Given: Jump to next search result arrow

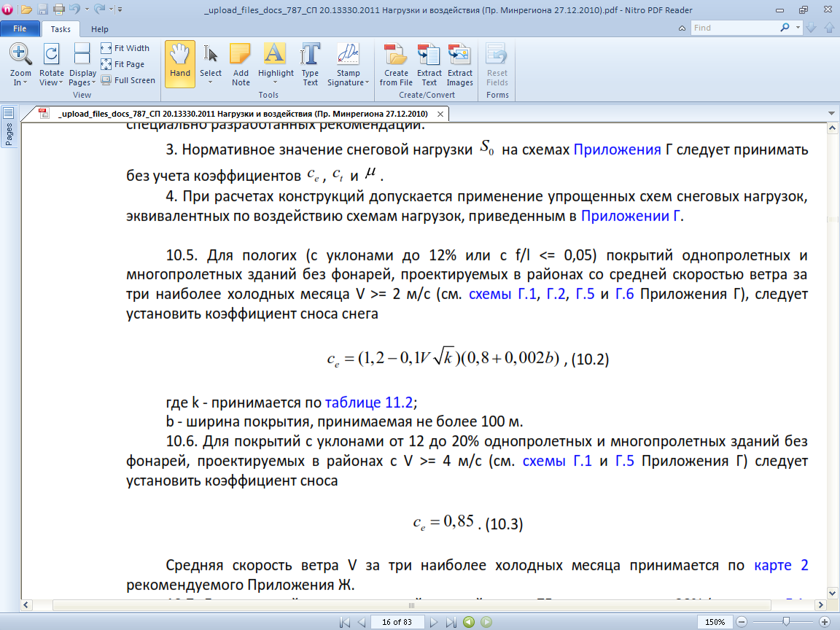Looking at the screenshot, I should (x=811, y=28).
